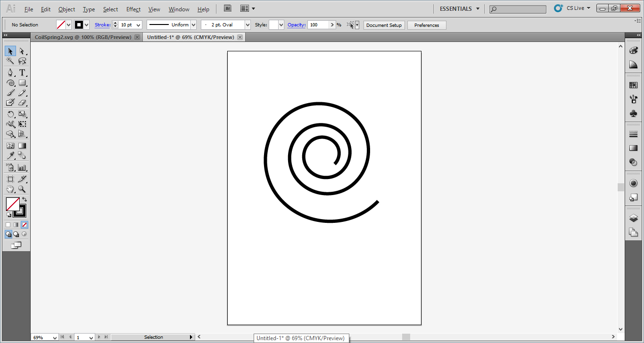Pick the Magic Wand tool
Screen dimensions: 644x343
click(x=10, y=61)
